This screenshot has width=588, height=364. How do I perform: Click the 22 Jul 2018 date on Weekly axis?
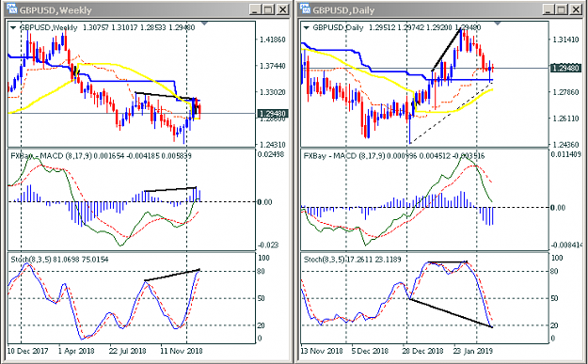point(128,351)
